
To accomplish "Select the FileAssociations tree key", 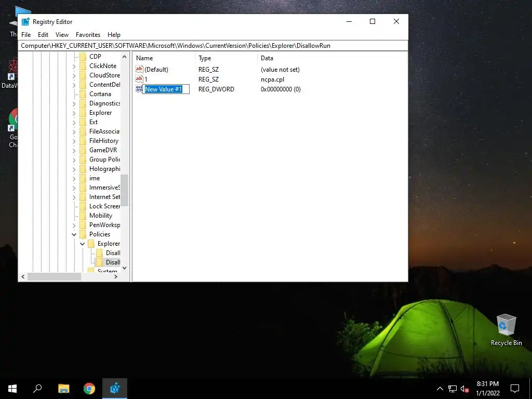I will coord(104,131).
